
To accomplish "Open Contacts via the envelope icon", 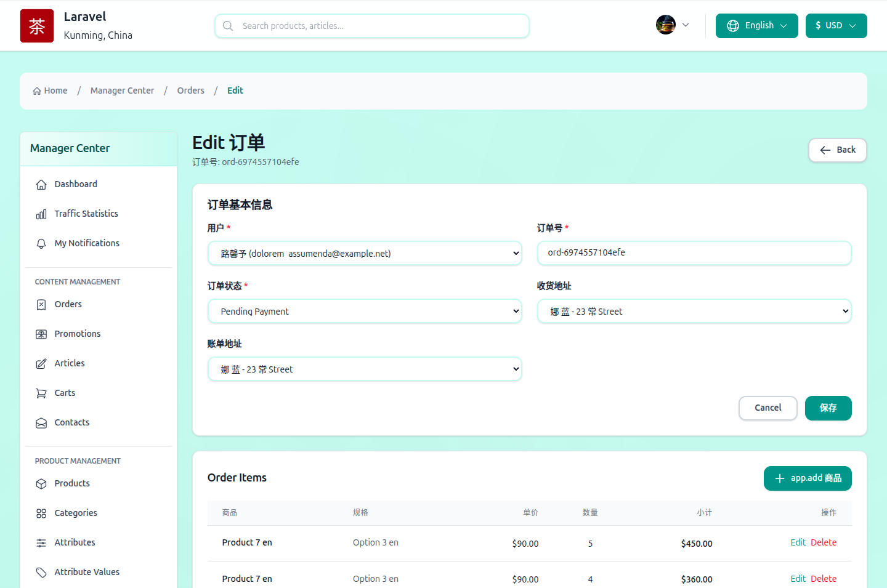I will point(41,422).
